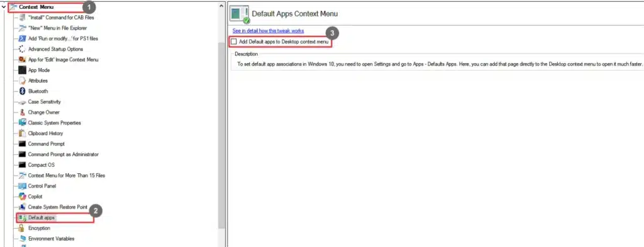644x247 pixels.
Task: Click the Advanced Startup Options spinner icon
Action: coord(22,49)
